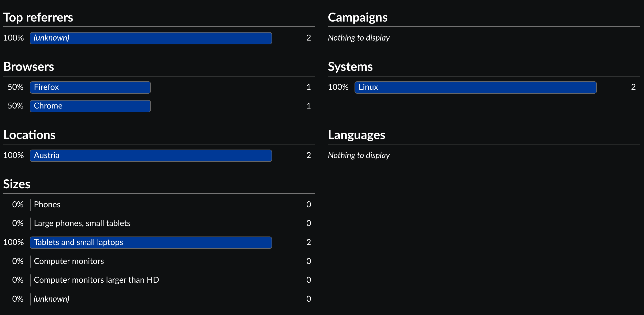Select the (unknown) row under Sizes
The width and height of the screenshot is (644, 315).
159,299
